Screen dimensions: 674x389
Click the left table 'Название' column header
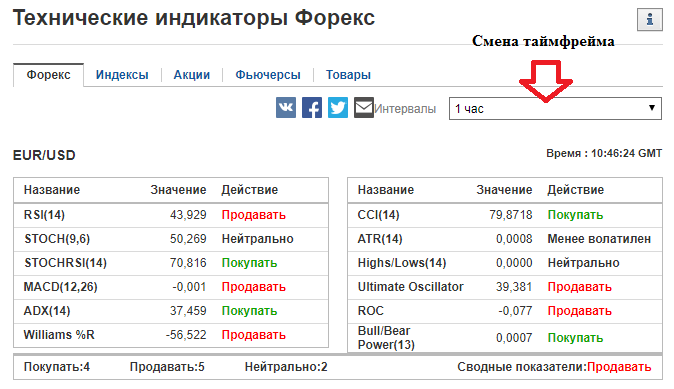[52, 190]
